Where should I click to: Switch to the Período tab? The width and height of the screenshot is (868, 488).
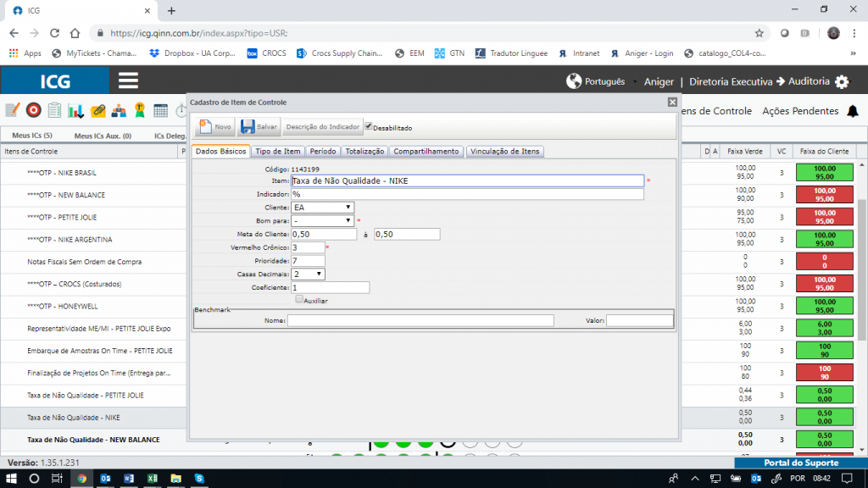pyautogui.click(x=323, y=151)
